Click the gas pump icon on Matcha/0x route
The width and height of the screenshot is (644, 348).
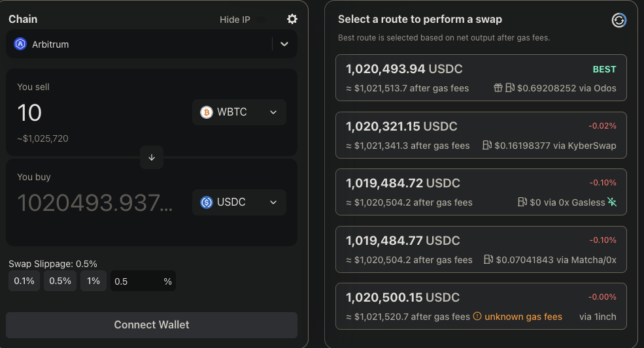coord(488,259)
